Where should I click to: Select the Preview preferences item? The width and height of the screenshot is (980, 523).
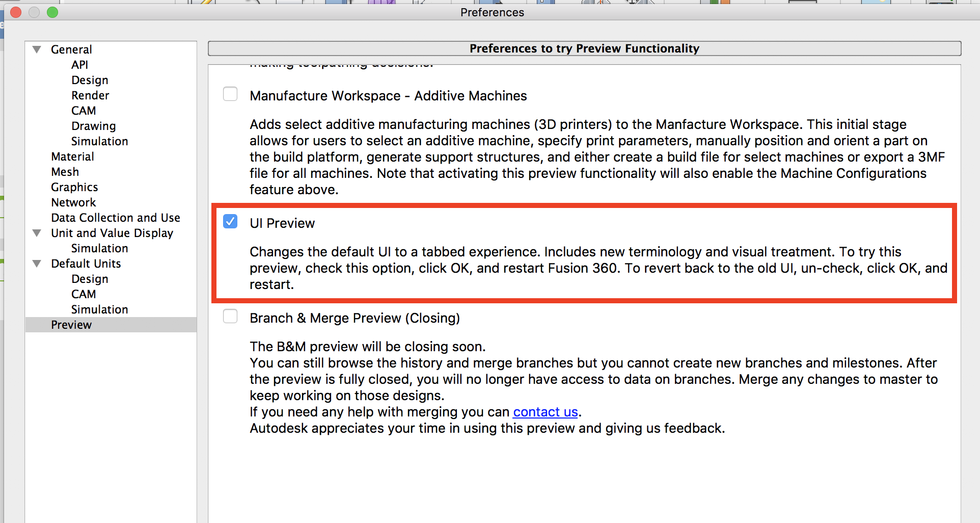point(71,325)
